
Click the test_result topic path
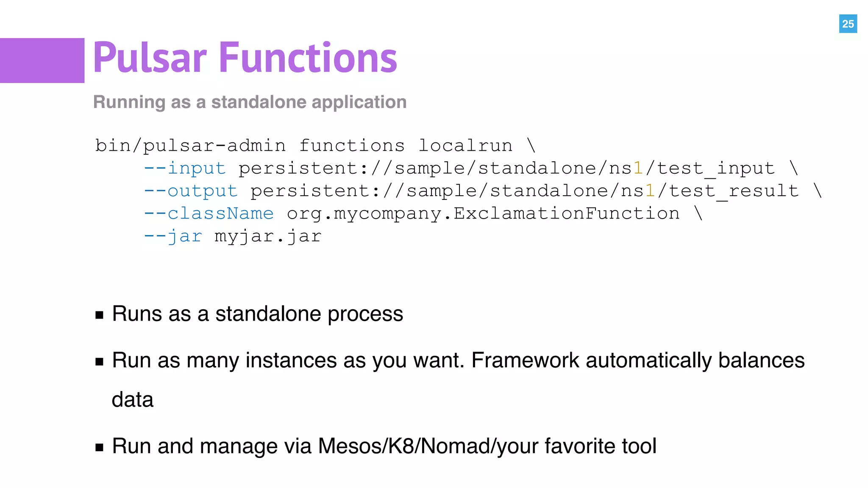[524, 191]
